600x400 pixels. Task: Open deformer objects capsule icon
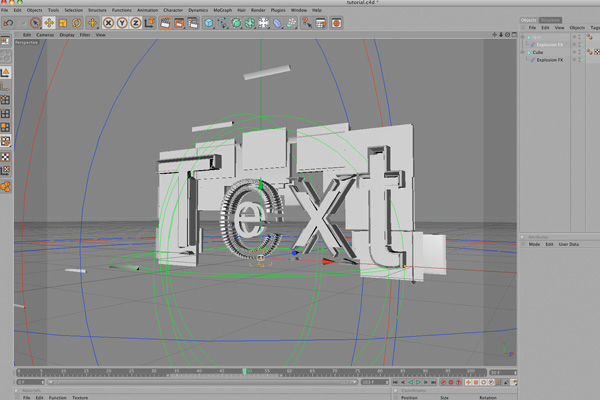pyautogui.click(x=277, y=23)
